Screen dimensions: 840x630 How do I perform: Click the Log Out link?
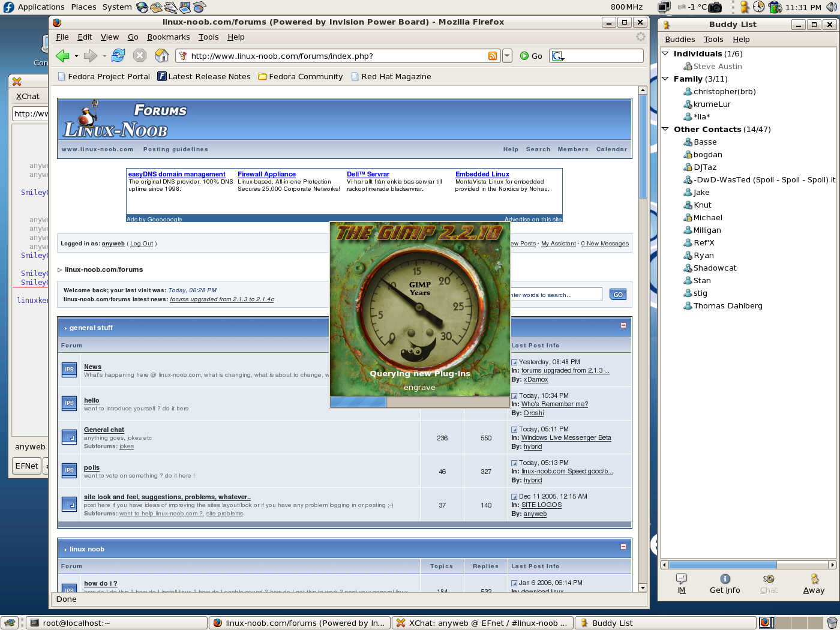click(x=142, y=244)
